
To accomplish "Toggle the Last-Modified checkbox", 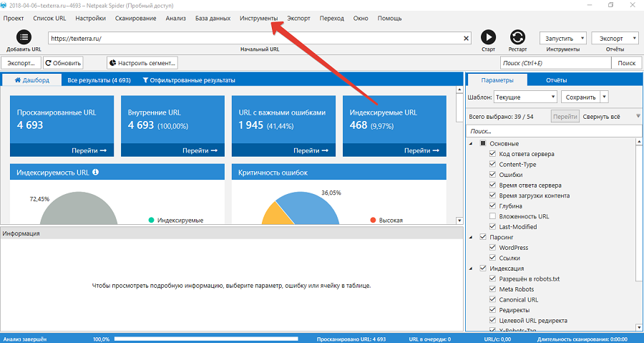I will (x=492, y=226).
